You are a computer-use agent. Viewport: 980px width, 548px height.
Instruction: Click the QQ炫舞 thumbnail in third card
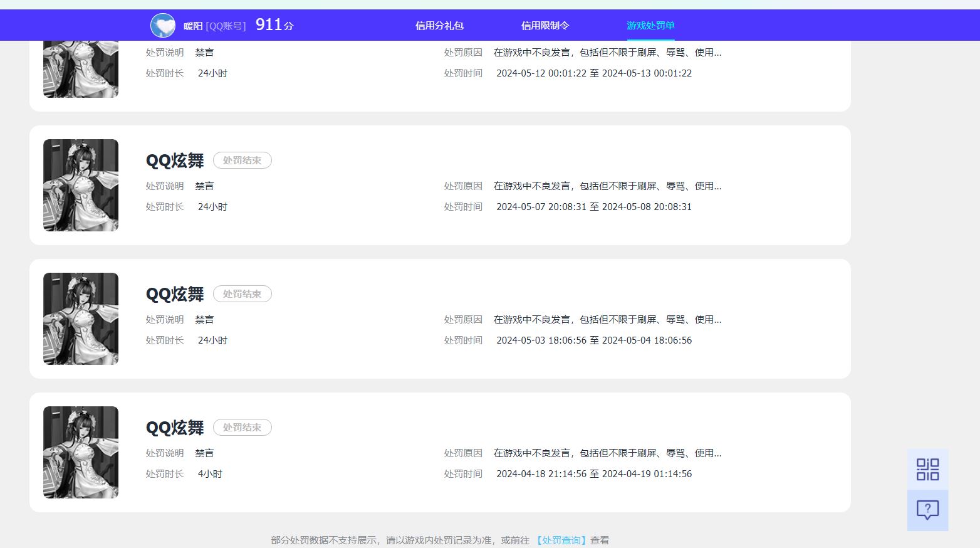click(80, 319)
